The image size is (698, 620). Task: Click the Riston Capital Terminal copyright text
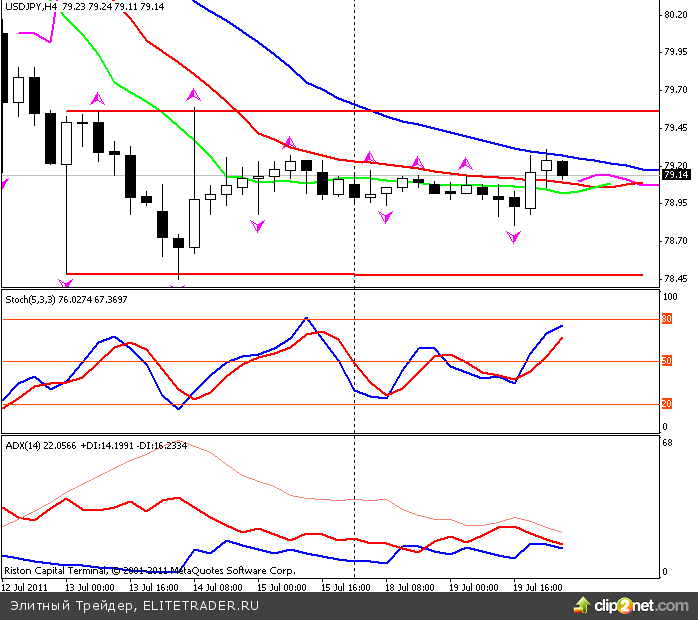tap(150, 571)
